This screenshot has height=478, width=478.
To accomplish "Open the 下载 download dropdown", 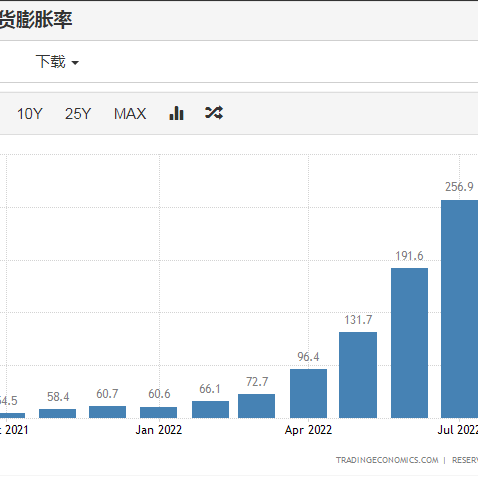I will [57, 62].
